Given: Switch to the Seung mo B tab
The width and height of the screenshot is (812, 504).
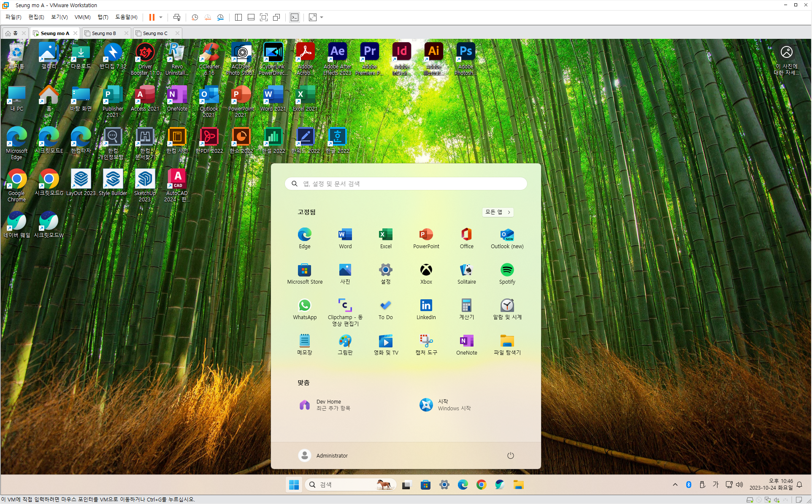Looking at the screenshot, I should pos(104,33).
